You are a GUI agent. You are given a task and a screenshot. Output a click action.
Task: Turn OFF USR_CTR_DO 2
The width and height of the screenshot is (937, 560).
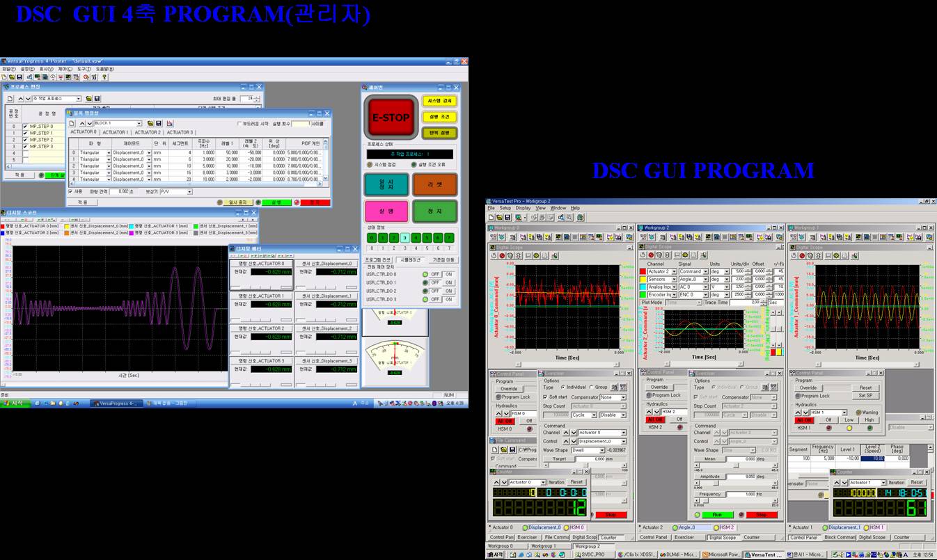click(435, 291)
